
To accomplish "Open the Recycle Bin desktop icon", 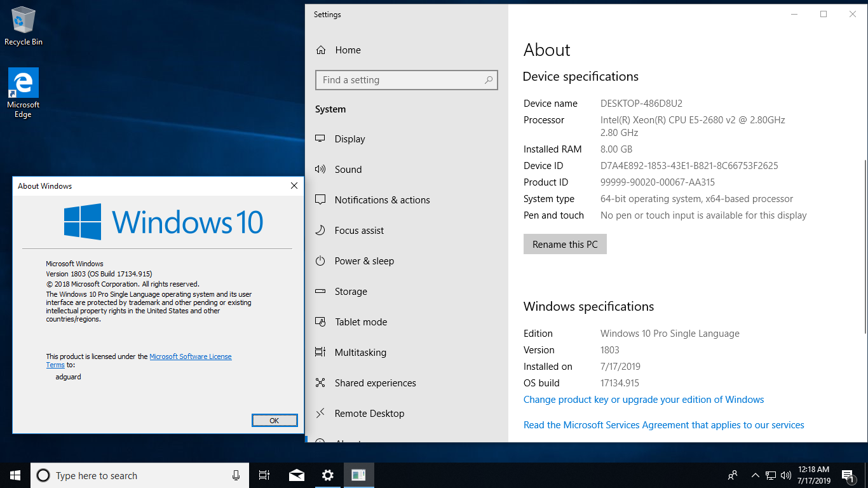I will (x=24, y=27).
